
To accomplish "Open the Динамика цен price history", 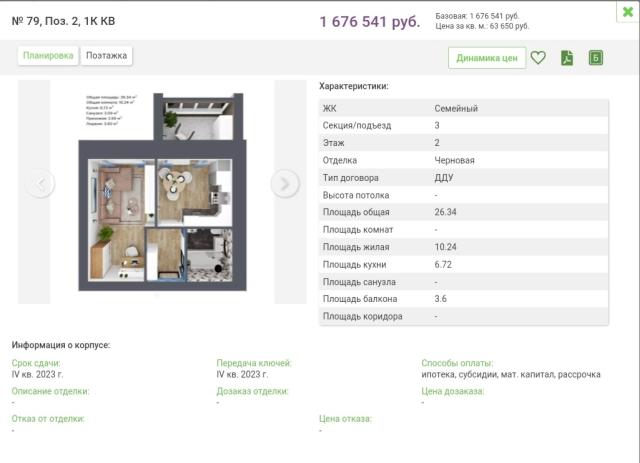I will click(487, 58).
